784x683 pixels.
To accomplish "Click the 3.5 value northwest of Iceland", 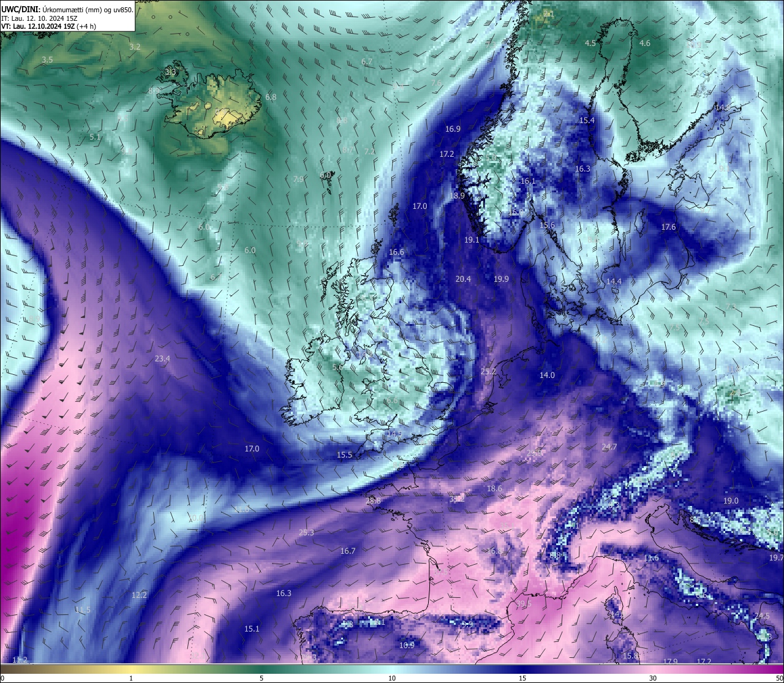I will (47, 59).
